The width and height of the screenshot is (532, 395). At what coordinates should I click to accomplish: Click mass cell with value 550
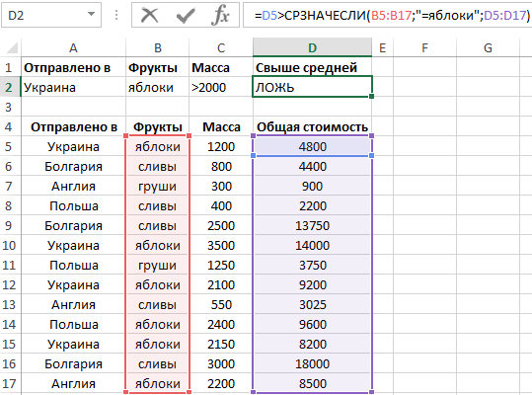(221, 304)
